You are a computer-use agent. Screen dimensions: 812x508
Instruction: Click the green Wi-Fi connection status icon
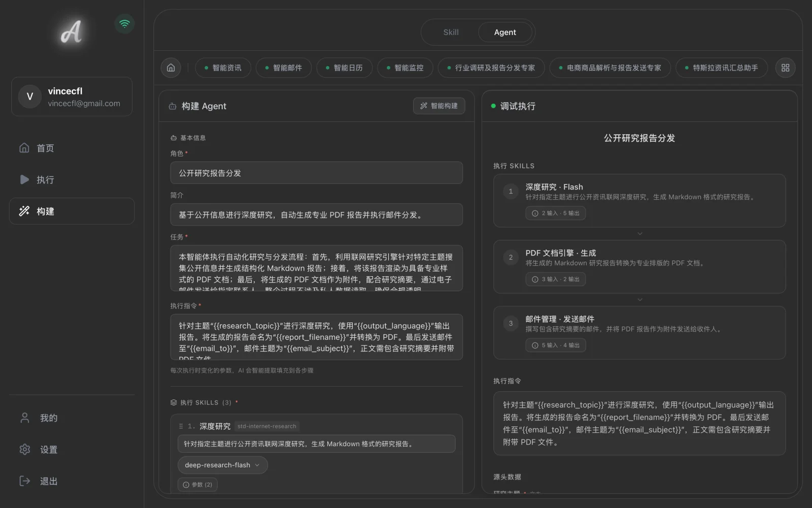click(124, 23)
